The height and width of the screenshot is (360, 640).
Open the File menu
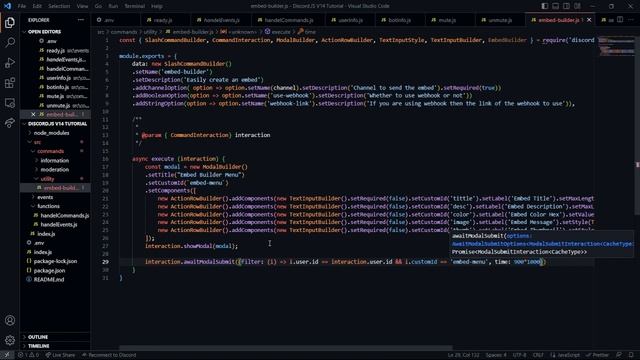click(x=22, y=6)
